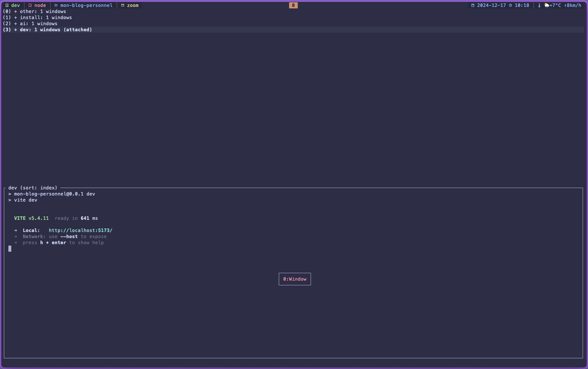Screen dimensions: 588x369
Task: Select the 'install: 1 windows' row
Action: (x=293, y=17)
